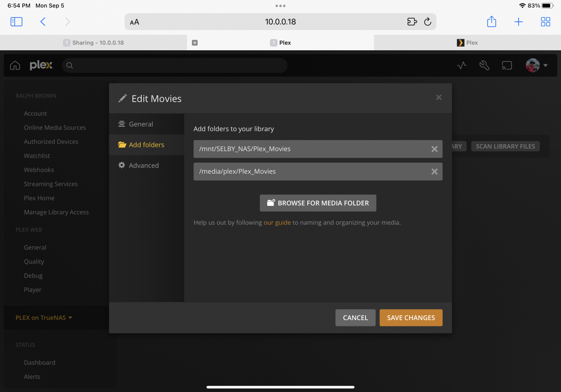The height and width of the screenshot is (392, 561).
Task: Open Online Media Sources settings
Action: click(55, 127)
